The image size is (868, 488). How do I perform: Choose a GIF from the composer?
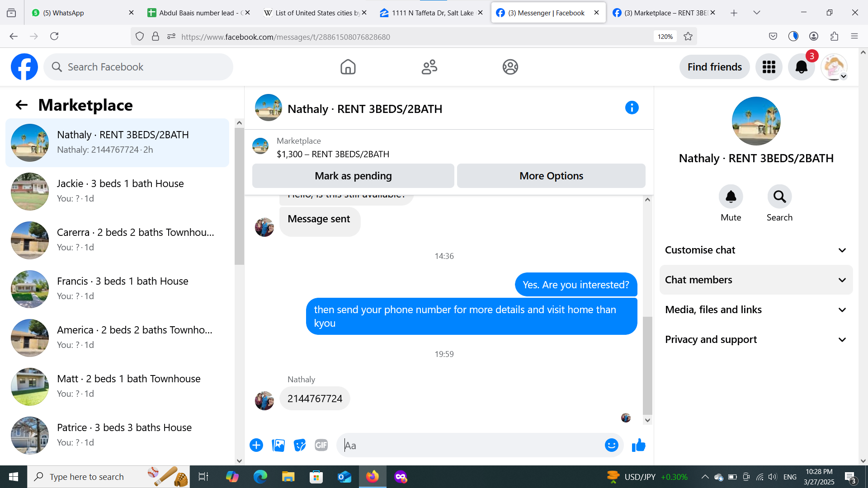(321, 445)
